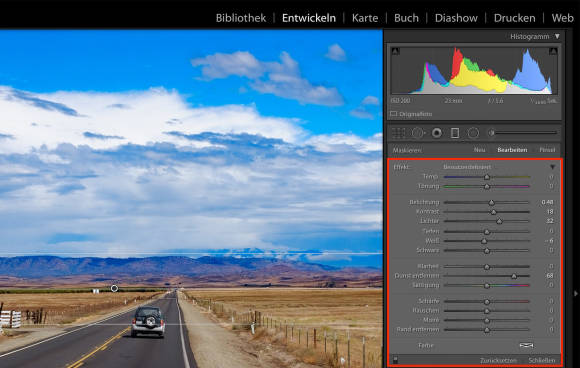The width and height of the screenshot is (580, 368).
Task: Select the red eye correction tool
Action: 437,133
